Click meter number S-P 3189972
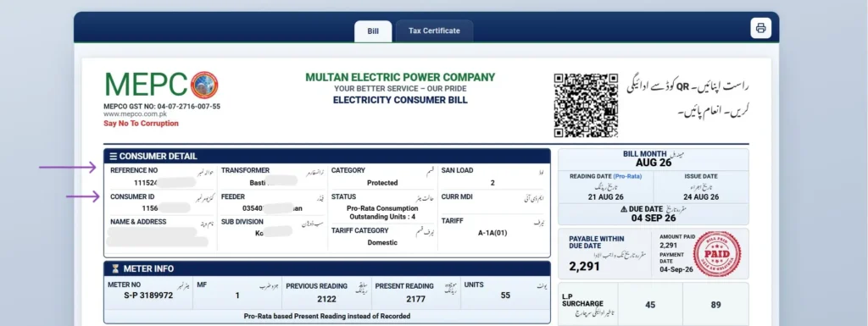This screenshot has width=868, height=326. tap(148, 296)
